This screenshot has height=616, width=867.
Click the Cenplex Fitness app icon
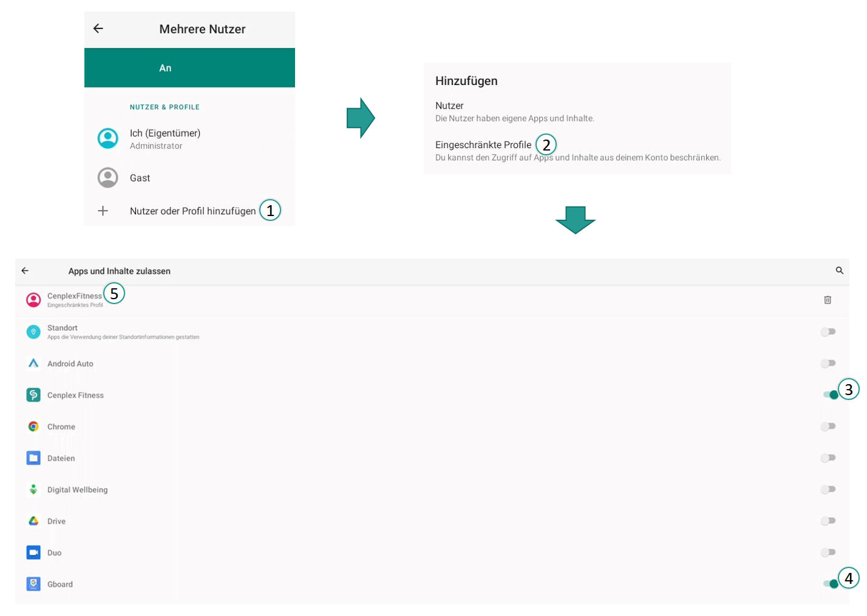[x=33, y=395]
